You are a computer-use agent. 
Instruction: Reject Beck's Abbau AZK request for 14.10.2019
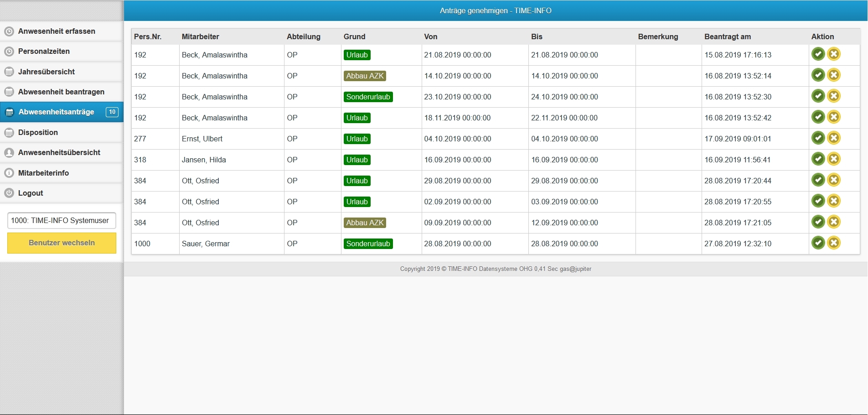click(x=834, y=75)
